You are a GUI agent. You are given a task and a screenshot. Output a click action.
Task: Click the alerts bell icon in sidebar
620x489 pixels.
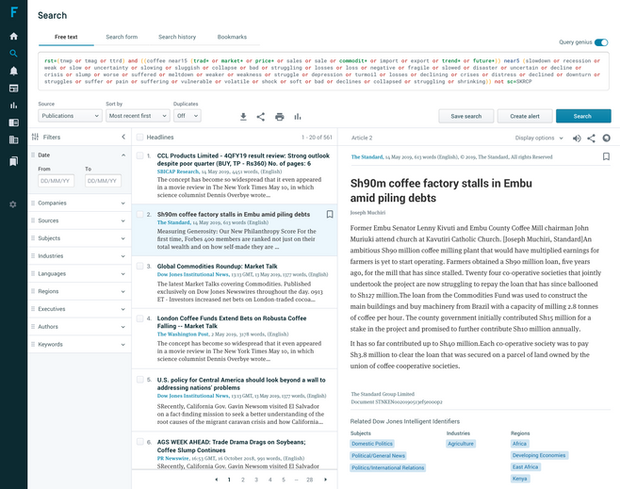click(x=13, y=71)
